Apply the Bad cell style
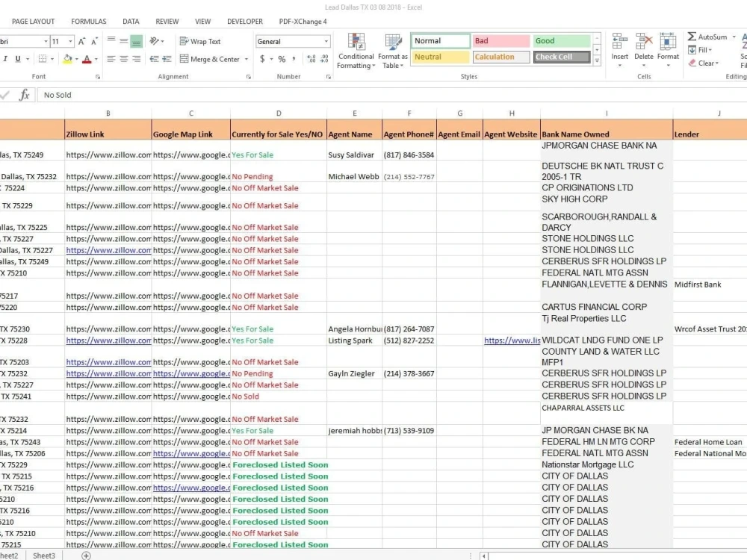747x560 pixels. 500,41
